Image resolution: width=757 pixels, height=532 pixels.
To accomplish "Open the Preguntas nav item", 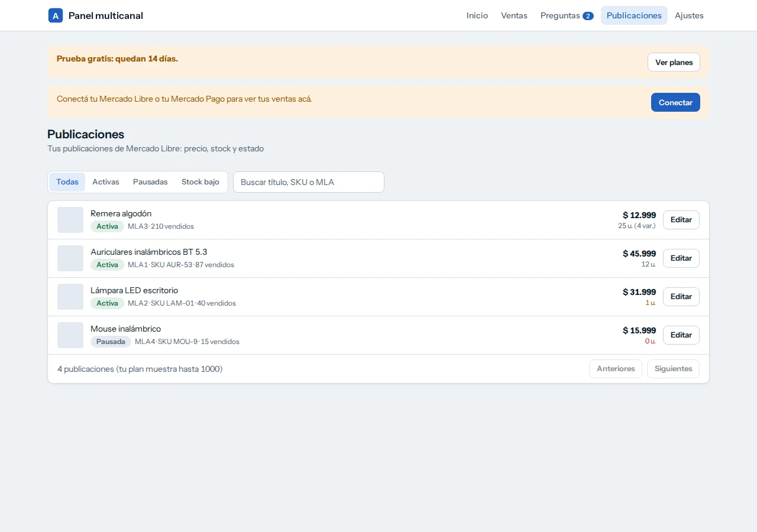I will click(x=567, y=15).
